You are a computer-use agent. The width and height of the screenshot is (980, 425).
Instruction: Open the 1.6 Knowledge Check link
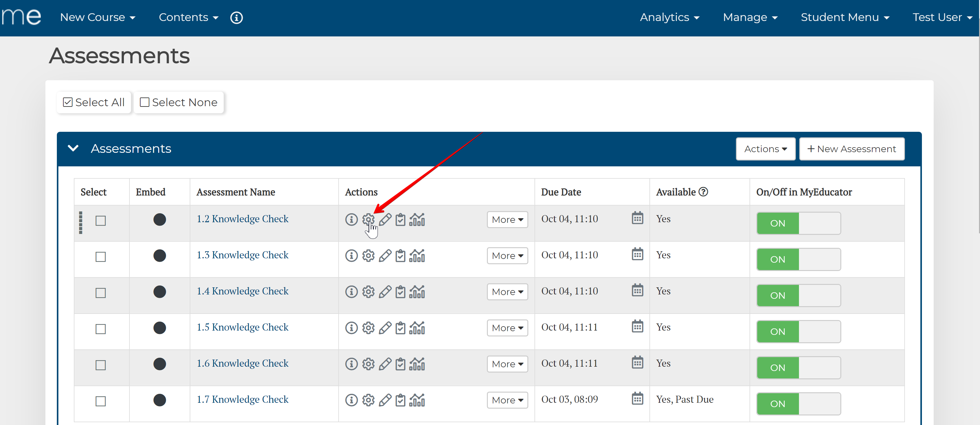(242, 363)
